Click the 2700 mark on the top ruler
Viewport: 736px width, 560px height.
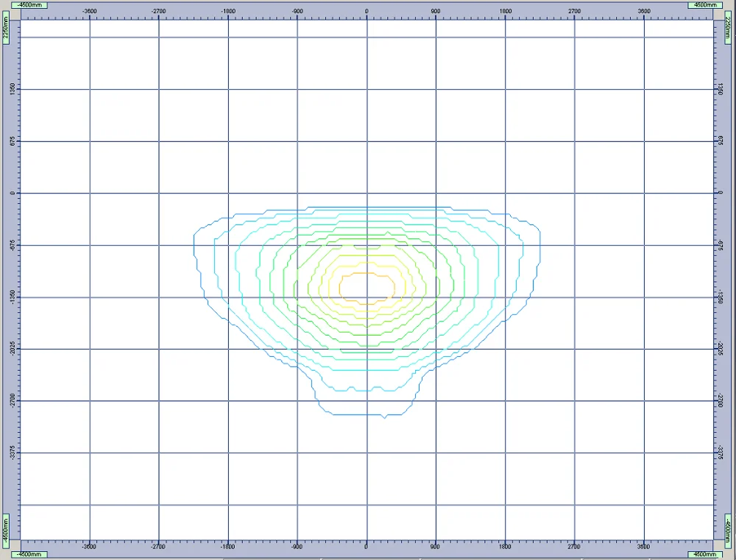pos(575,12)
